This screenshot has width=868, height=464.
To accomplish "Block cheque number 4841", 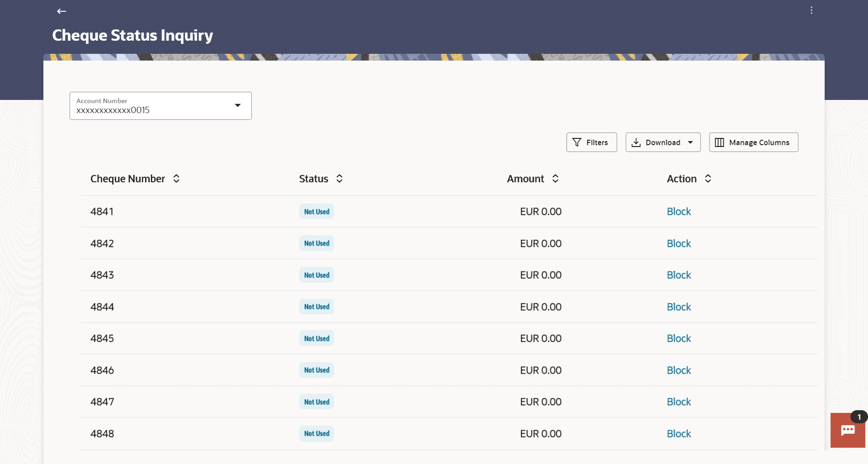I will (x=679, y=212).
